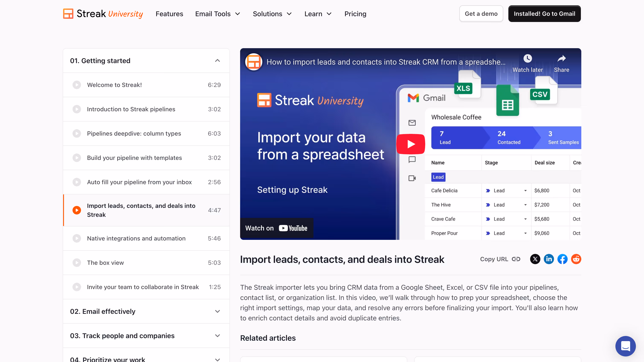Click Installed! Go to Gmail button
The image size is (644, 362).
[544, 14]
